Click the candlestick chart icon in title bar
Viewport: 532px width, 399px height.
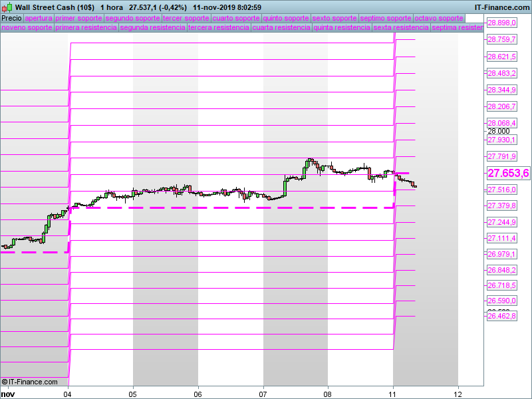7,7
